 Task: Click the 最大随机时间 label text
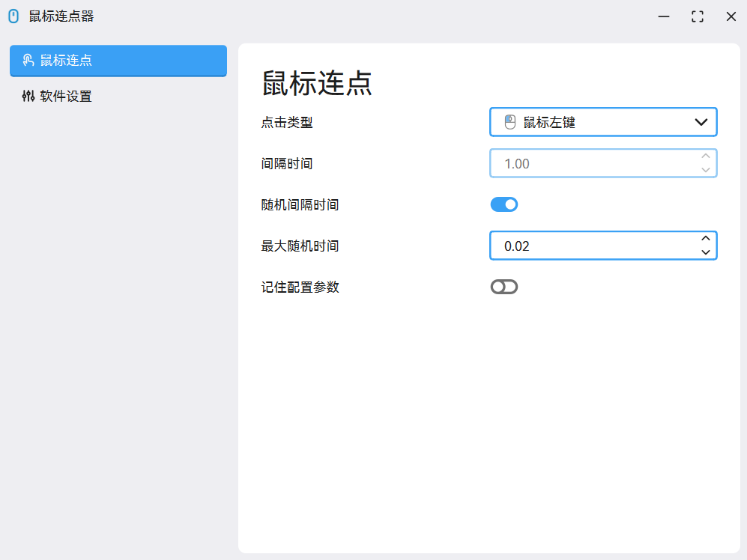click(x=300, y=246)
